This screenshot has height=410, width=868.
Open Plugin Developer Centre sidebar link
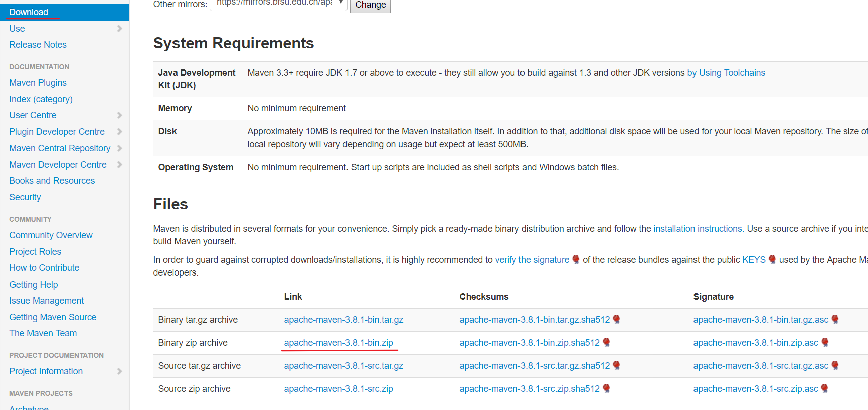57,132
